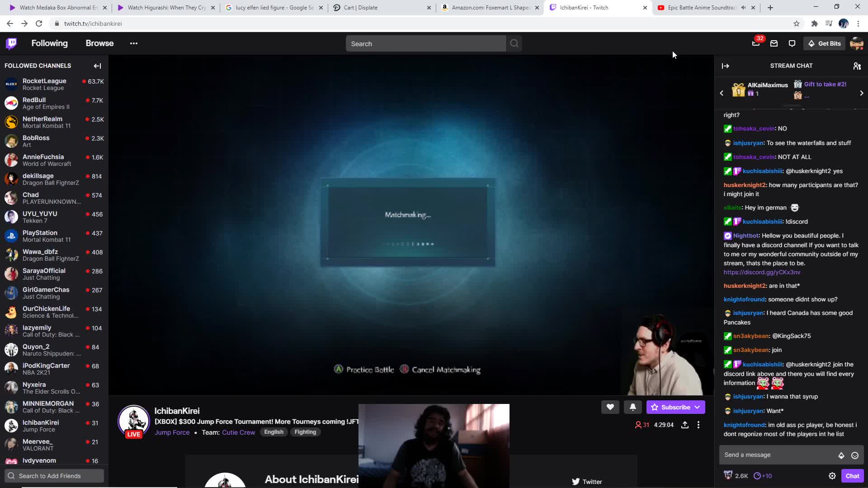Viewport: 868px width, 488px height.
Task: Click the Subscribe button
Action: (675, 407)
